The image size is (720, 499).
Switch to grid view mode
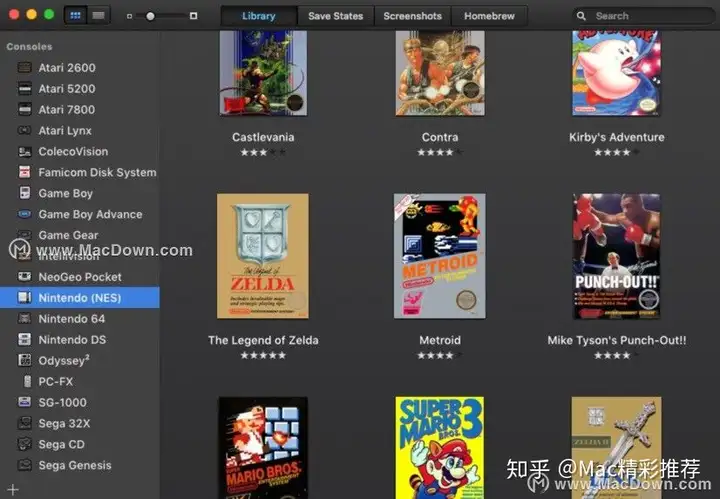point(75,16)
